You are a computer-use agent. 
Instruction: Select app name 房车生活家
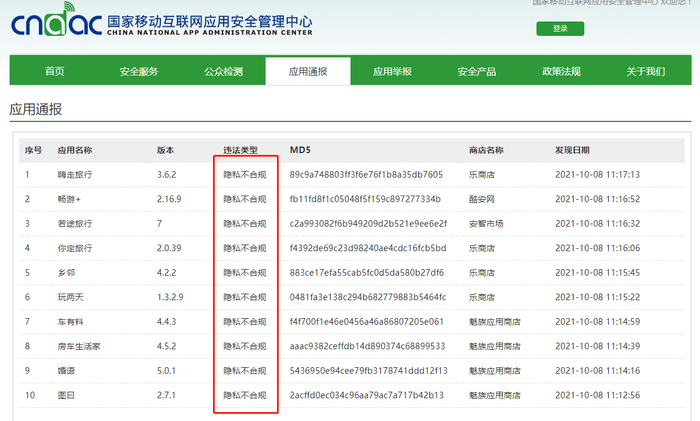(79, 346)
